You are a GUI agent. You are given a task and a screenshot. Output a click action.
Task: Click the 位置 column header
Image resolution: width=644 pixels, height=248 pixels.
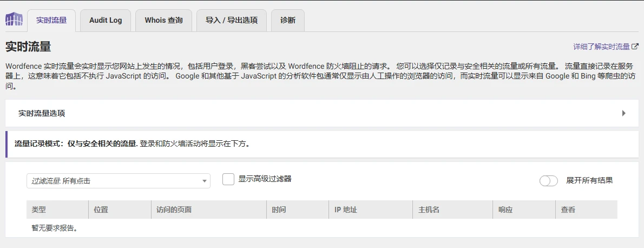120,210
